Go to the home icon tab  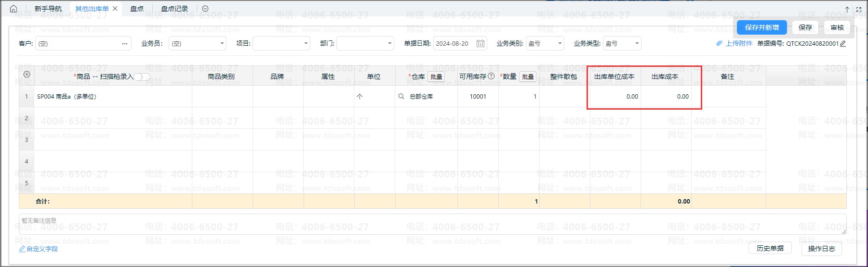click(13, 9)
